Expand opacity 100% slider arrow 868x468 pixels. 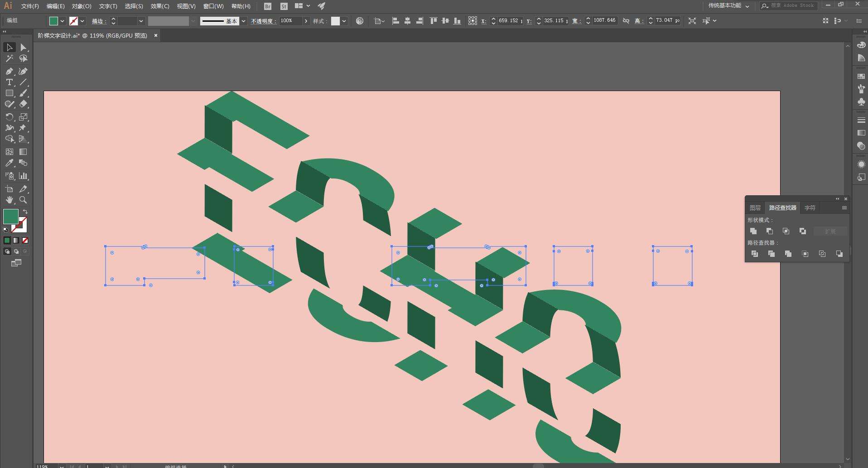click(306, 21)
